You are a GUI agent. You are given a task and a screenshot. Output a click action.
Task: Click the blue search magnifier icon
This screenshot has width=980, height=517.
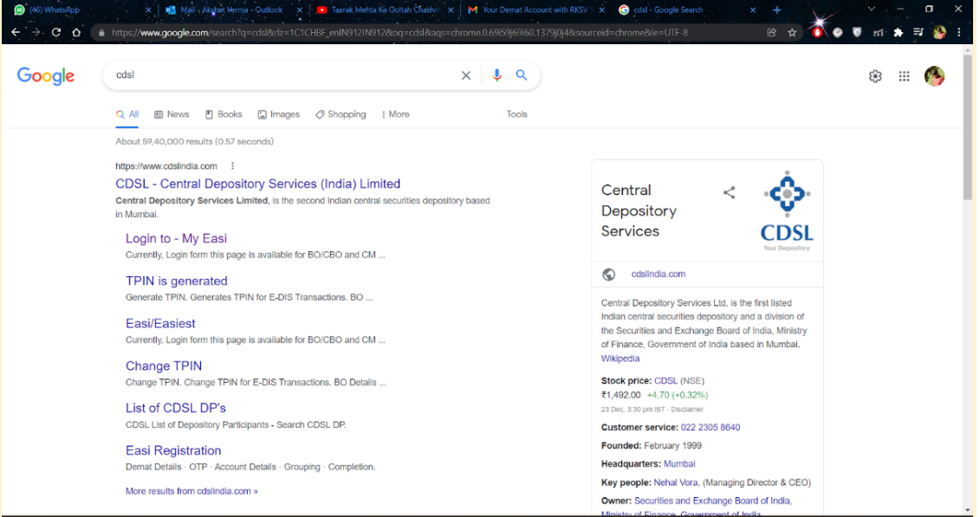pyautogui.click(x=522, y=75)
